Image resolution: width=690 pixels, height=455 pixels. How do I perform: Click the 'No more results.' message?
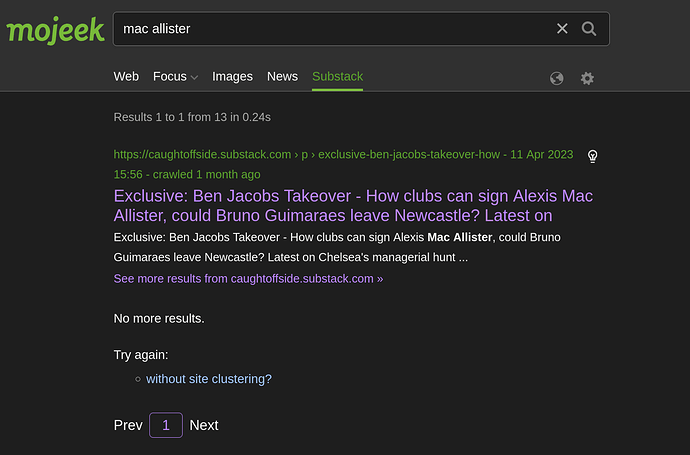[159, 318]
